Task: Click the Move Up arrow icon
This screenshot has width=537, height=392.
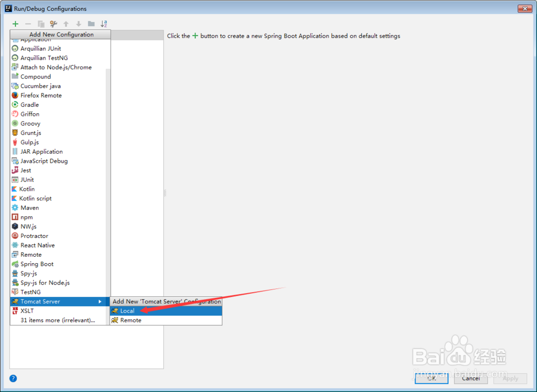Action: [66, 24]
